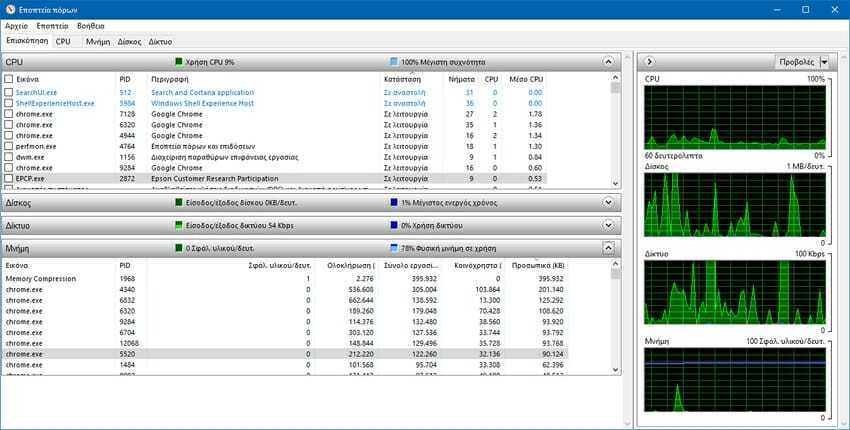Click the Δίσκος activity graph
Screen dimensions: 850x430
tap(735, 204)
